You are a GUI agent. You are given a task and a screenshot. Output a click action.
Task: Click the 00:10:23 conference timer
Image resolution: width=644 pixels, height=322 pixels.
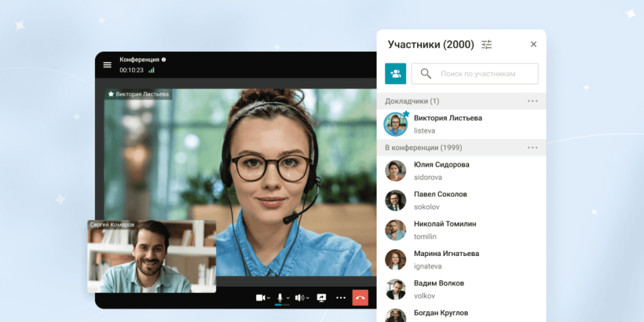coord(131,70)
